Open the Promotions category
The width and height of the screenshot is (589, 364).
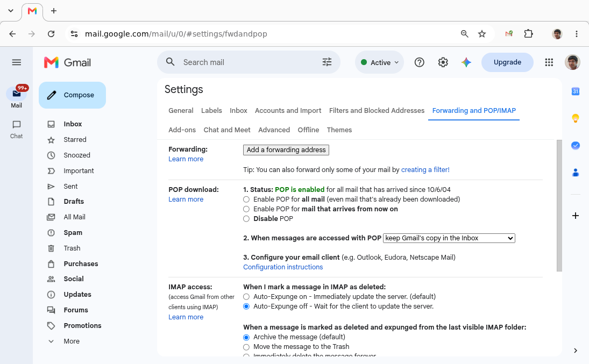(82, 326)
